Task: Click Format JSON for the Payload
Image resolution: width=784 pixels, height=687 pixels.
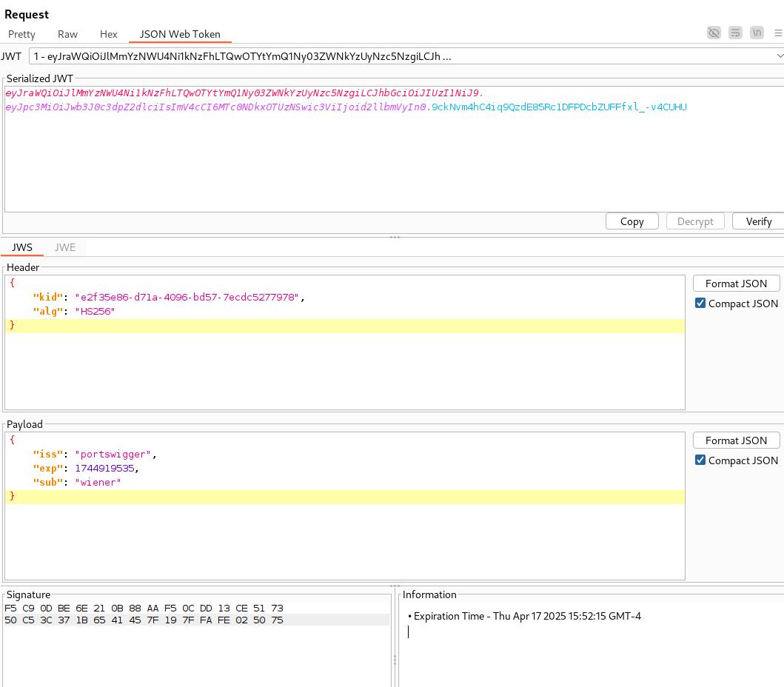Action: 736,440
